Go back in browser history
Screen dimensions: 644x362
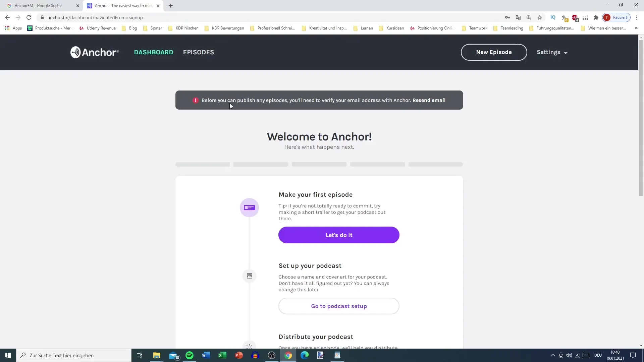7,17
